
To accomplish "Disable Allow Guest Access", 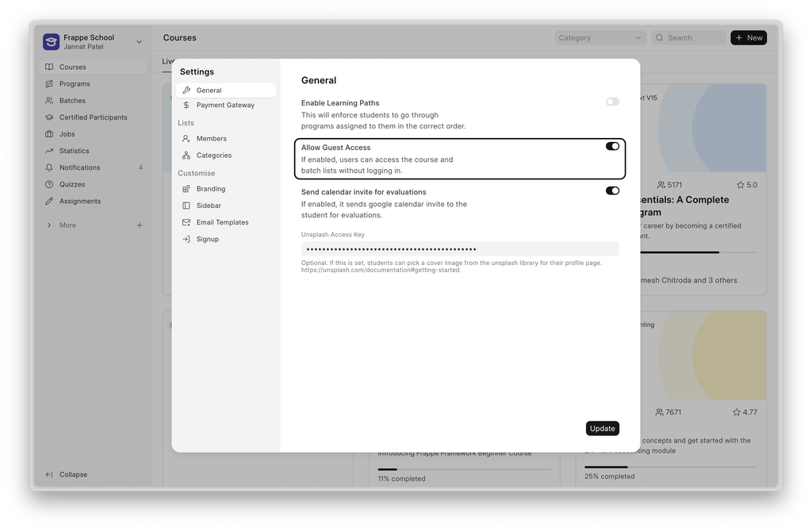I will coord(611,146).
